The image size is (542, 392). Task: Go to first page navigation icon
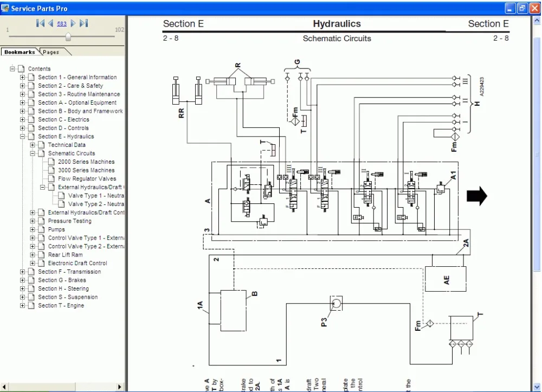[40, 23]
